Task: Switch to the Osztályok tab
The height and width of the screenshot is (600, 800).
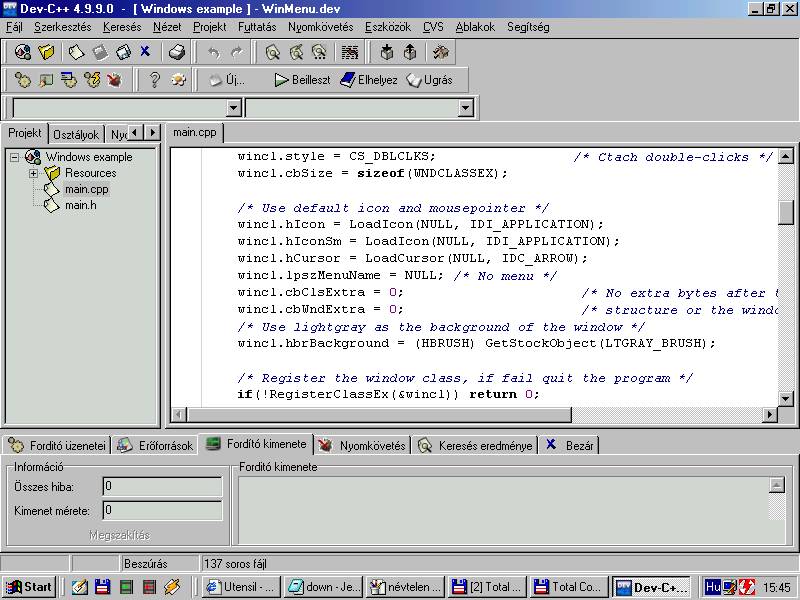Action: (76, 134)
